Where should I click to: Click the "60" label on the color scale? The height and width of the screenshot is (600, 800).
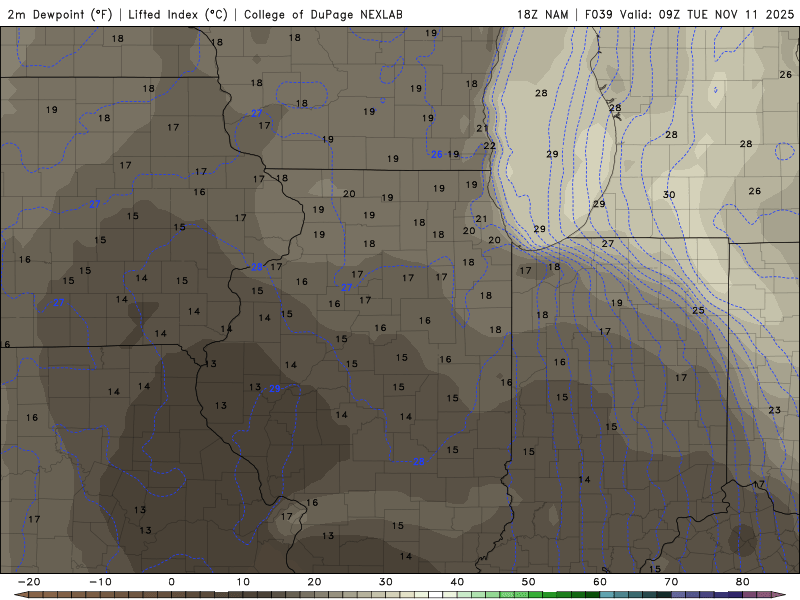600,582
